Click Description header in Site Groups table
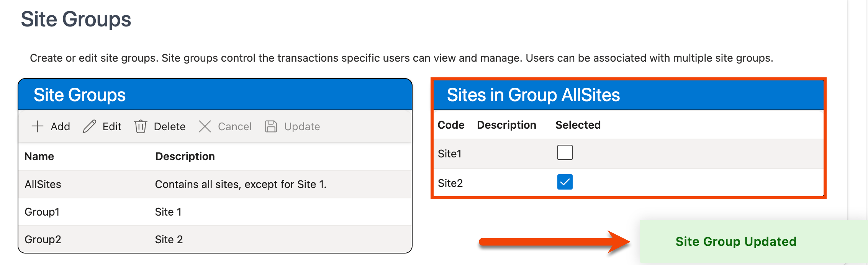 point(185,156)
